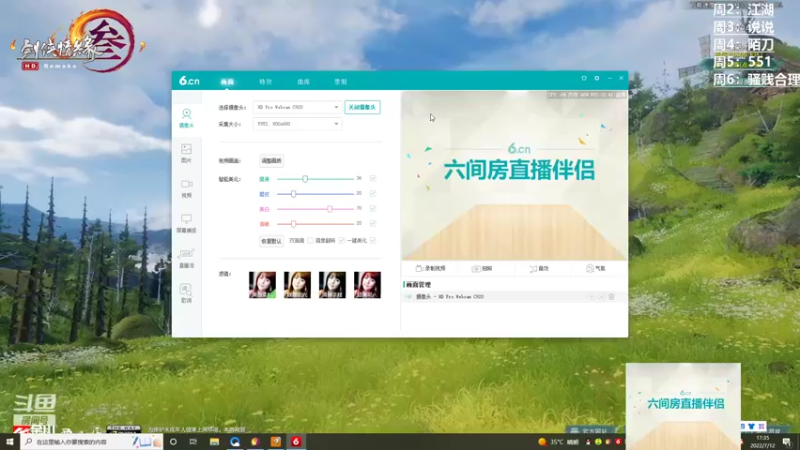Toggle the 磨皮 skin smoothing checkbox
Viewport: 800px width, 450px height.
tap(373, 193)
